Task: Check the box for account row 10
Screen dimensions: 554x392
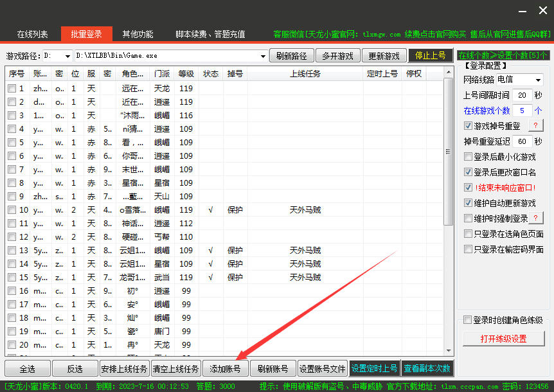Action: pos(12,209)
